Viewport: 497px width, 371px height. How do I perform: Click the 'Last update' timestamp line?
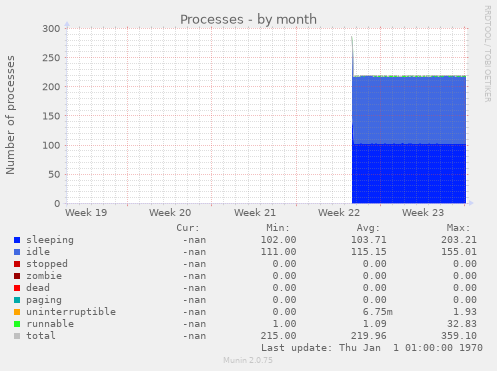click(x=372, y=348)
